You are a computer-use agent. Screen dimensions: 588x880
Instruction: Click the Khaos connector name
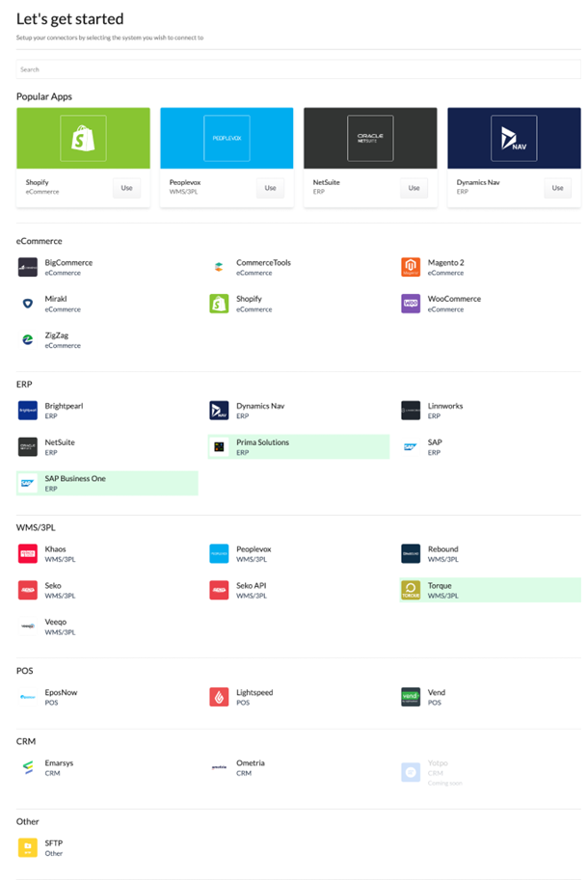(x=55, y=548)
